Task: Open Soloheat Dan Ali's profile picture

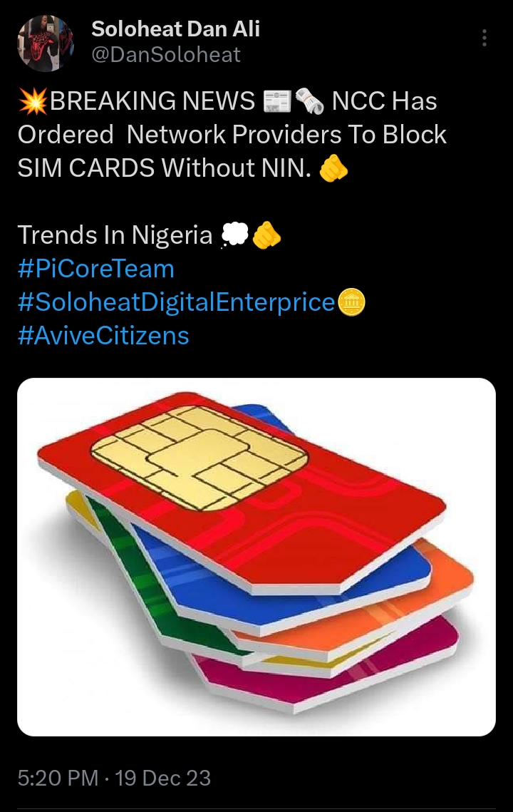Action: click(46, 43)
